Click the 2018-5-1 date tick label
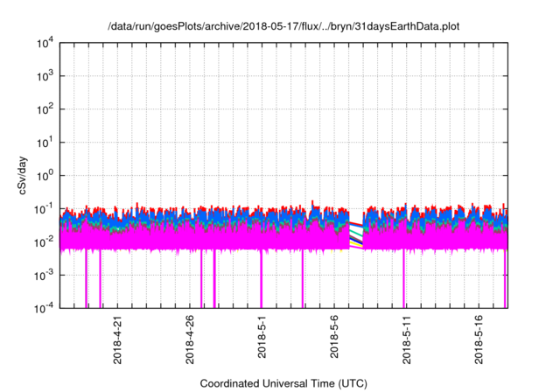Screen dimensions: 560x392 click(262, 337)
